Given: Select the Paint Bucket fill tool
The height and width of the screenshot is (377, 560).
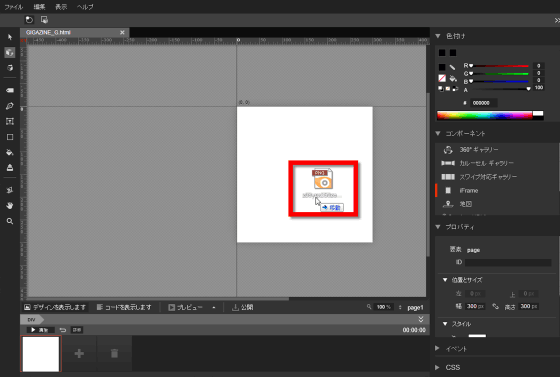Looking at the screenshot, I should click(10, 152).
